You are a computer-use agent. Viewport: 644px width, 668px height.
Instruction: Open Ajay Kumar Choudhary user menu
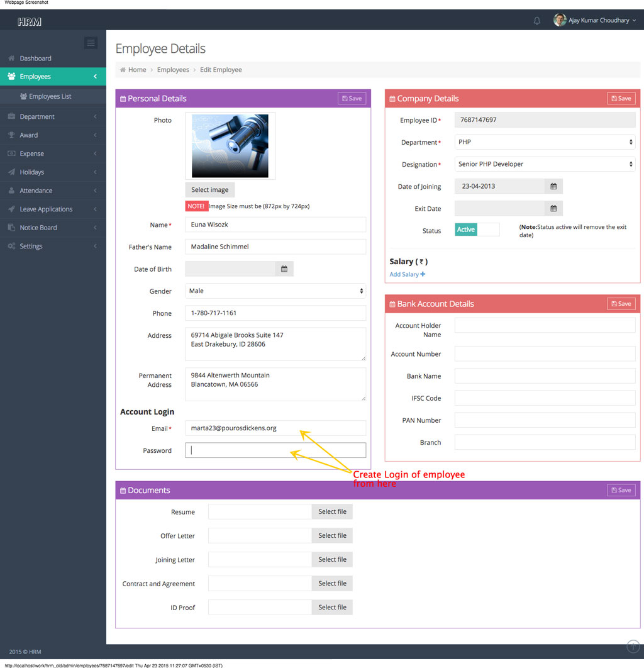coord(595,21)
